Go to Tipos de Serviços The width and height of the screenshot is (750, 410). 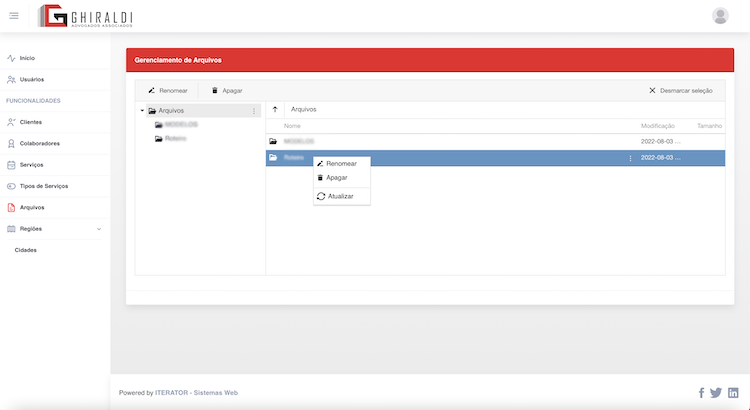[x=44, y=186]
